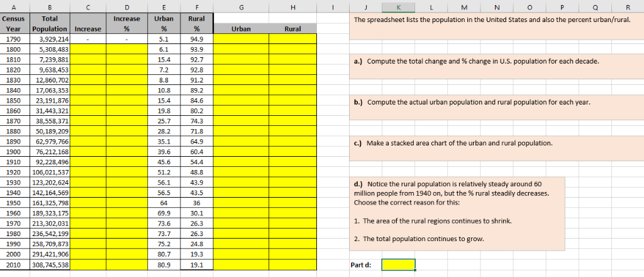Click the instruction a.) text box
The width and height of the screenshot is (644, 277).
coord(497,67)
